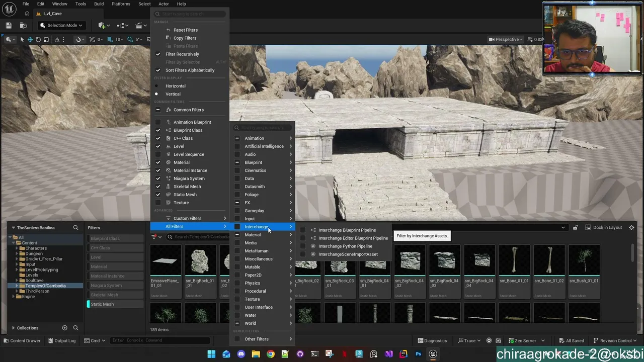644x362 pixels.
Task: Tick the Interchange Blueprint Pipeline checkbox
Action: (303, 230)
